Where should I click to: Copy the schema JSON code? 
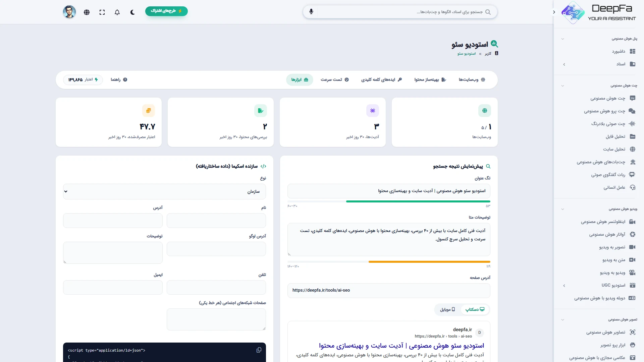click(x=259, y=350)
